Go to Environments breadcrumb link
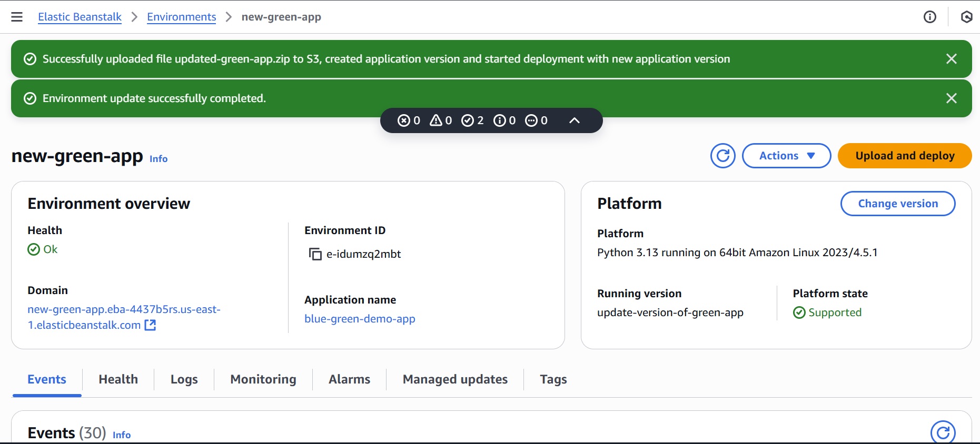Screen dimensions: 980x444 click(181, 17)
